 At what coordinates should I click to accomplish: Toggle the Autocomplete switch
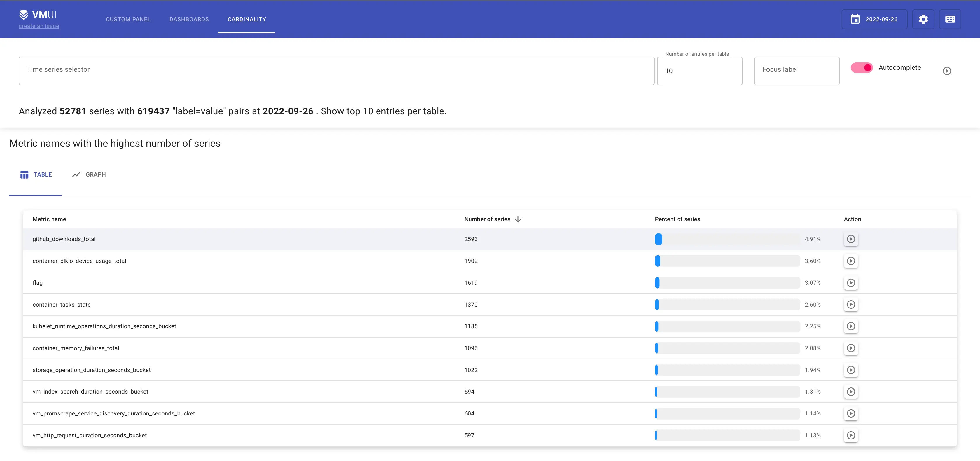click(862, 68)
